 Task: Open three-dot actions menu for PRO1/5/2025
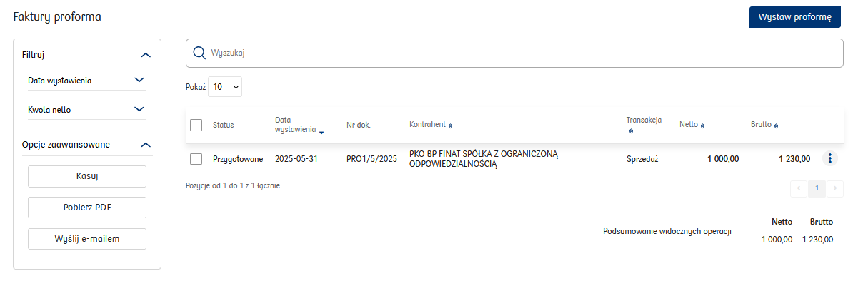coord(829,158)
